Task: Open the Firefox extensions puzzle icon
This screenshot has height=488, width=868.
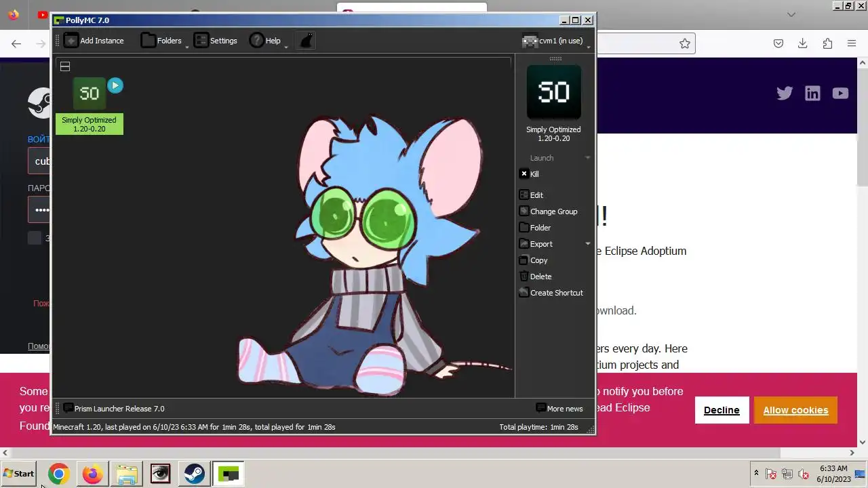Action: tap(827, 43)
